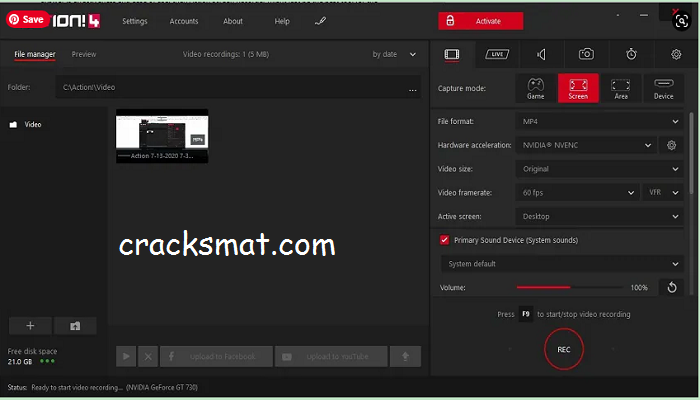Toggle Primary Sound Device checkbox

(444, 240)
